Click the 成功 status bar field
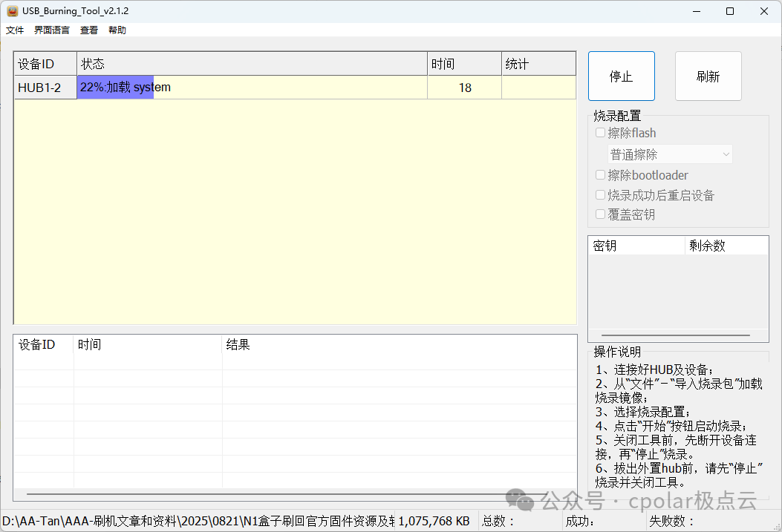782x532 pixels. tap(604, 521)
